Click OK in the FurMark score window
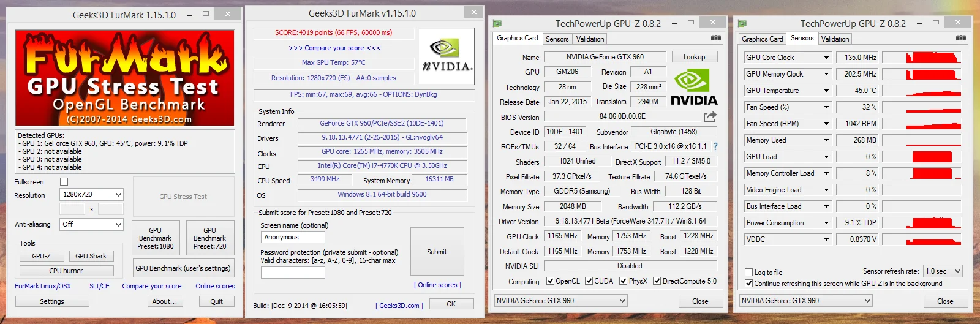This screenshot has width=980, height=324. click(x=451, y=304)
